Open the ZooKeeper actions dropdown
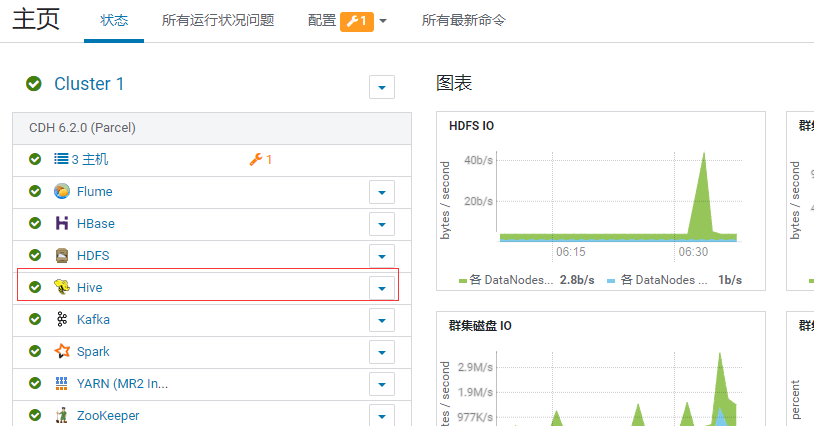The width and height of the screenshot is (814, 426). pyautogui.click(x=382, y=416)
